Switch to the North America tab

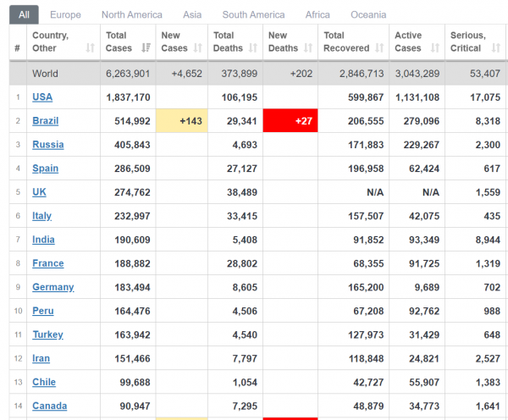[132, 15]
